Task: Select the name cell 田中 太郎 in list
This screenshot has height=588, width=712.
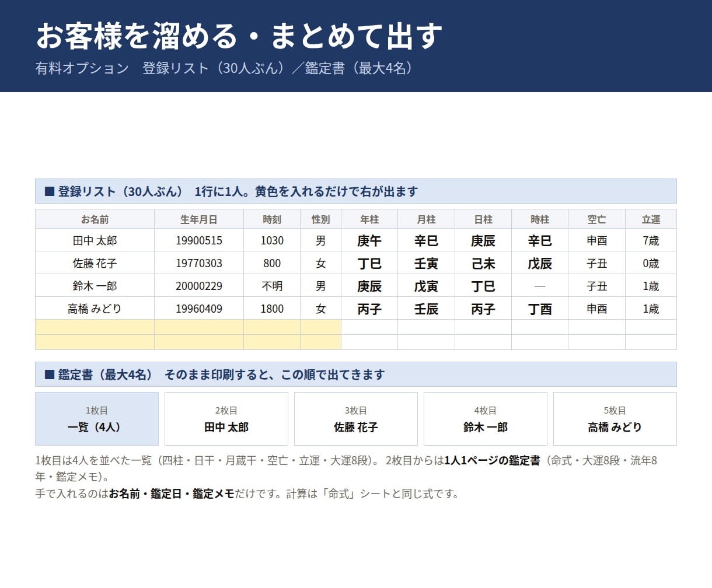Action: pos(95,240)
